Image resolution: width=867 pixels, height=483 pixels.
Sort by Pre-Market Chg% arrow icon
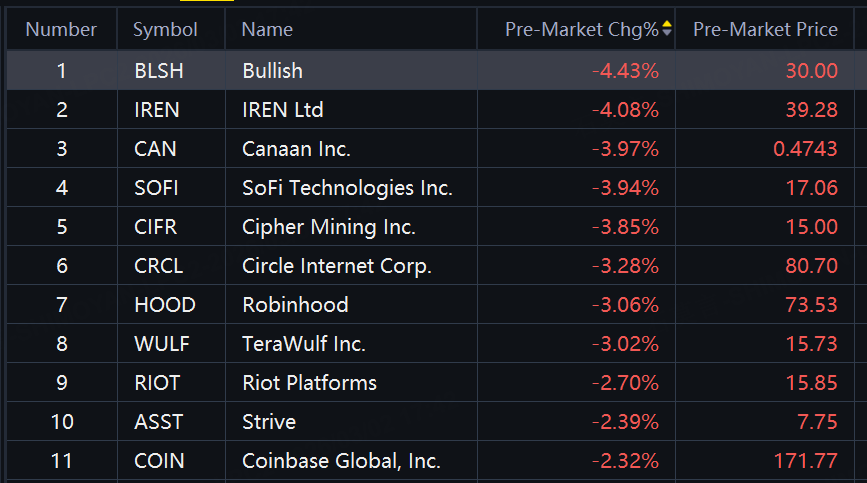(x=667, y=29)
